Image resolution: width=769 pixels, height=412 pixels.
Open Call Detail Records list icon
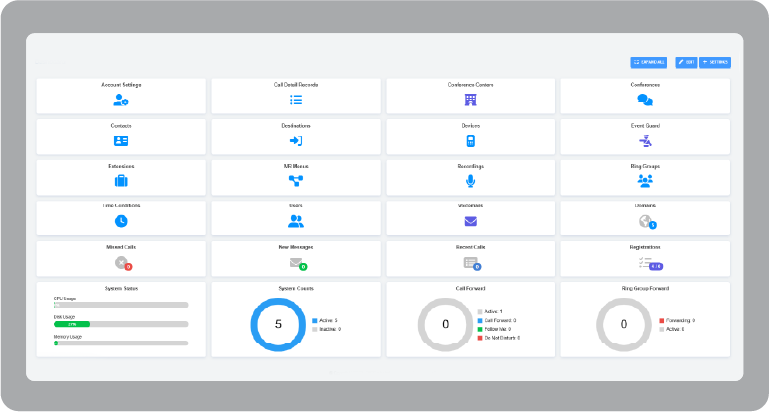(x=296, y=101)
